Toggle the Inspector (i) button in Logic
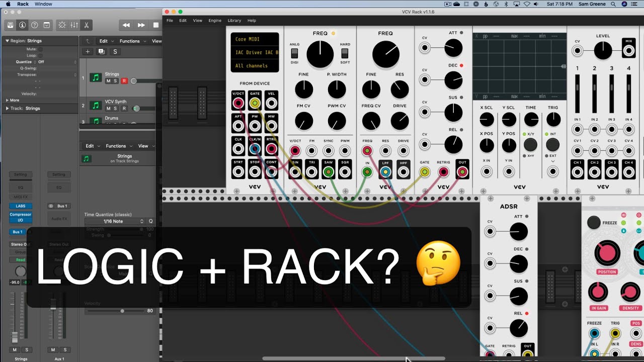The height and width of the screenshot is (362, 644). [x=22, y=25]
